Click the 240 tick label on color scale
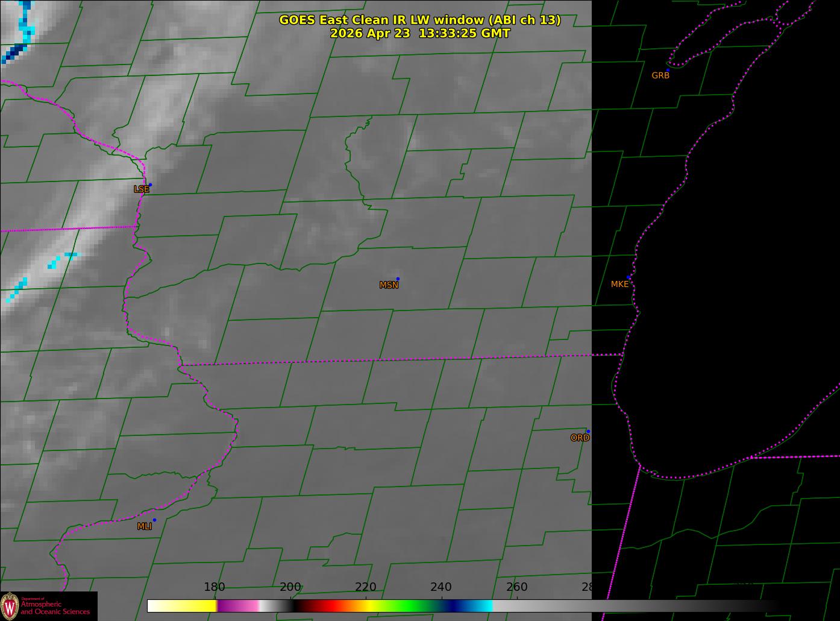This screenshot has width=840, height=621. (441, 587)
